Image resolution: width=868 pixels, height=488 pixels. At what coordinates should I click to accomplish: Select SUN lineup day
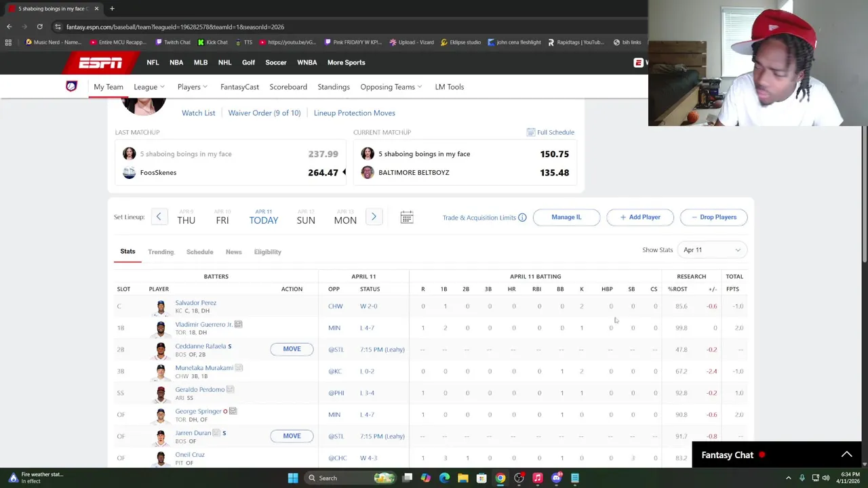pyautogui.click(x=306, y=218)
